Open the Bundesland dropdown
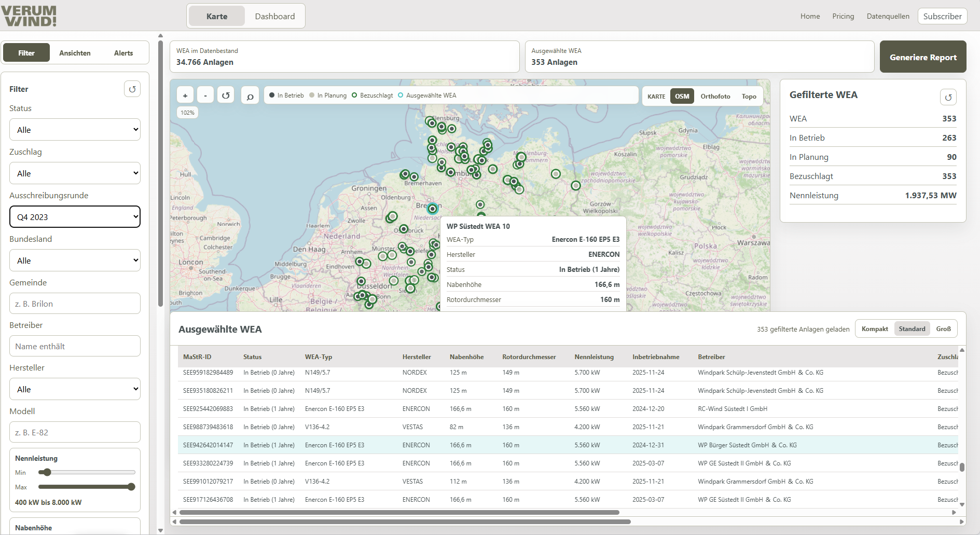Image resolution: width=980 pixels, height=535 pixels. pyautogui.click(x=75, y=260)
